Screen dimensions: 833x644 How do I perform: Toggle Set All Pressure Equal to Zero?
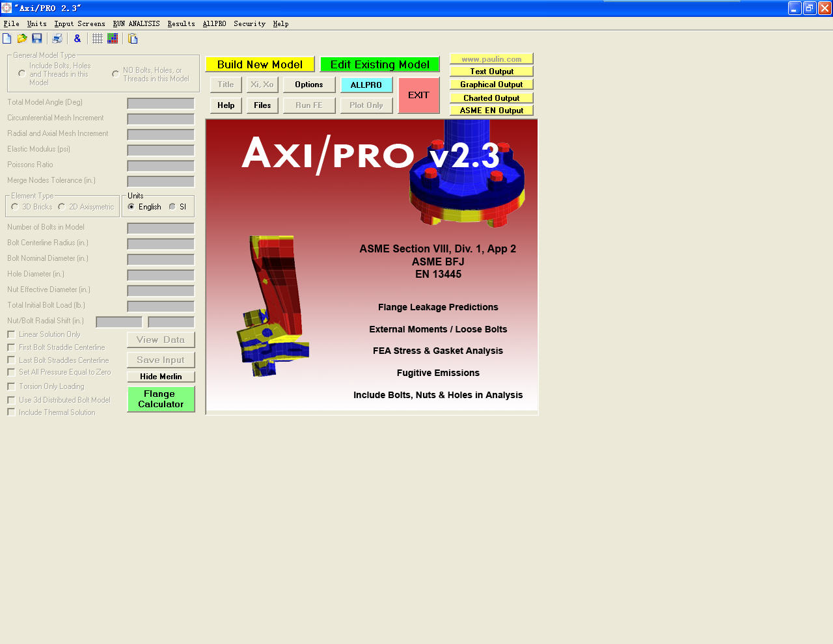click(11, 372)
